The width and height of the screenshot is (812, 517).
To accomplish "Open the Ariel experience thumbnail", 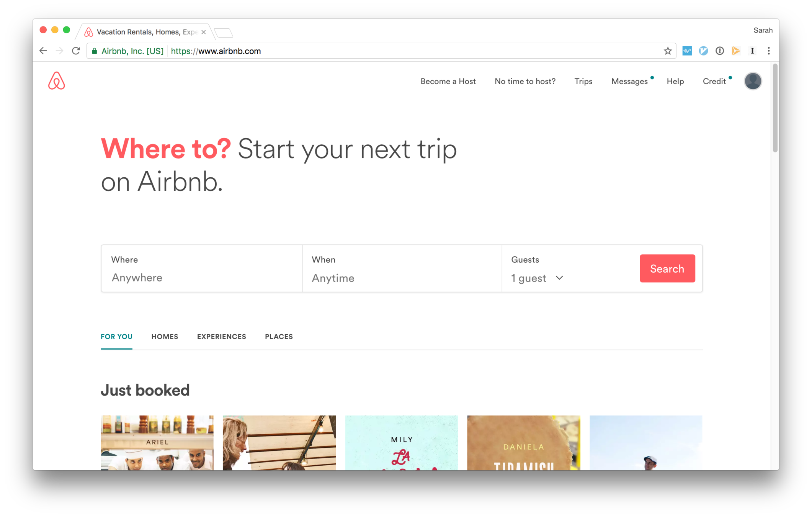I will point(157,443).
